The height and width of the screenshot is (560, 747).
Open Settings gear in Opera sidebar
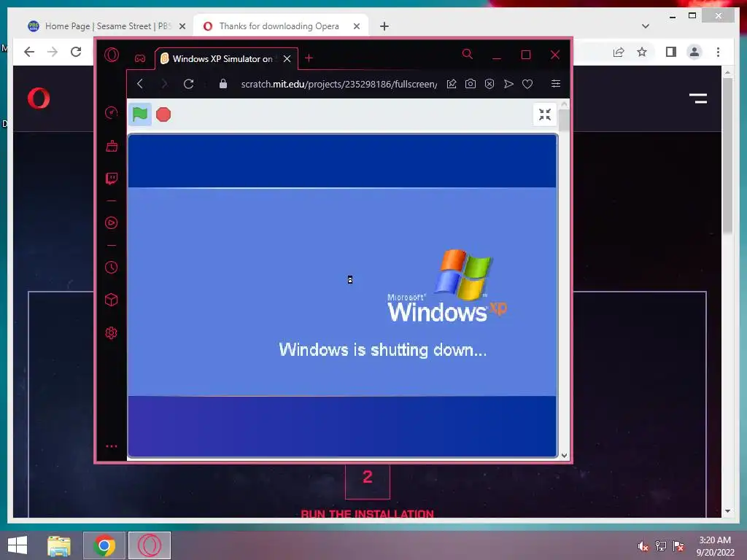112,332
